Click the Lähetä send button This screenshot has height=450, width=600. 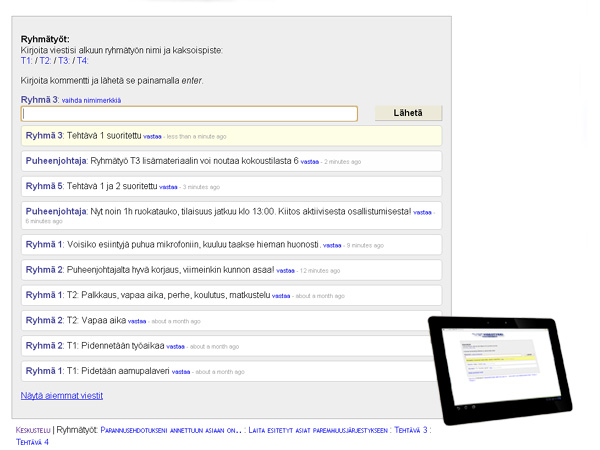pos(407,114)
